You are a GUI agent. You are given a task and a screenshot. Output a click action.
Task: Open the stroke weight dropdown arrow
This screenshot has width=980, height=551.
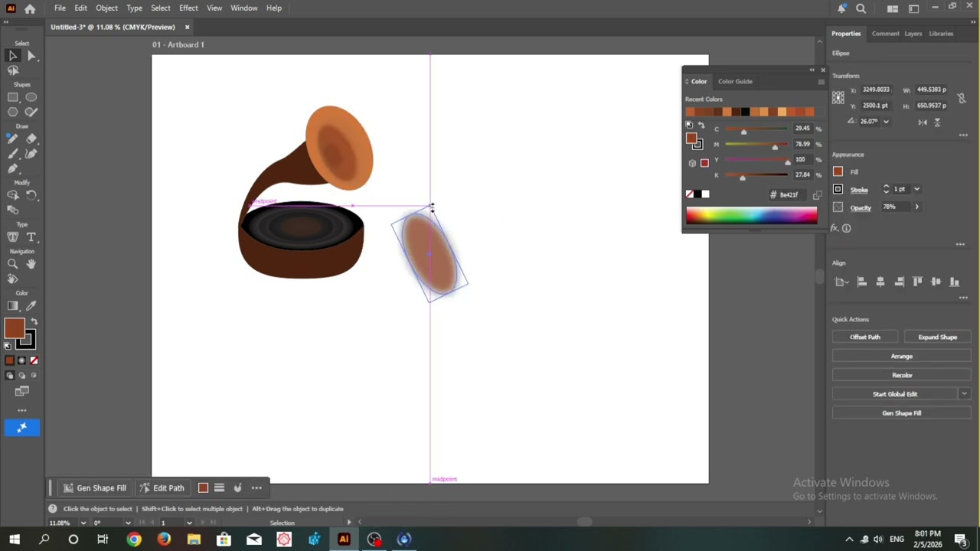916,189
